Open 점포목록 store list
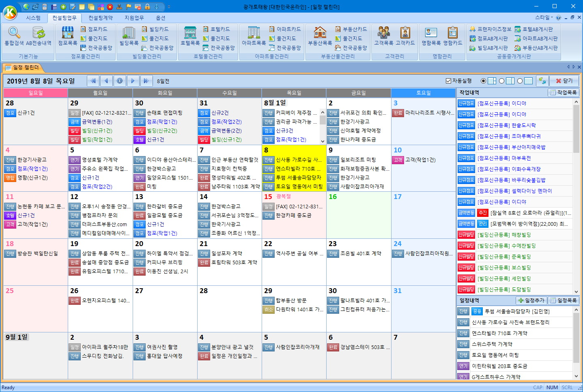This screenshot has height=392, width=583. point(67,36)
